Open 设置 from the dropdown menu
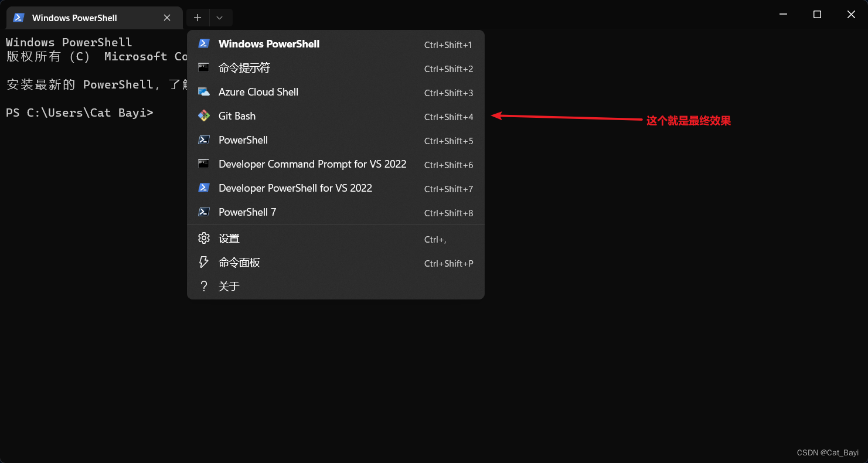The height and width of the screenshot is (463, 868). point(336,238)
